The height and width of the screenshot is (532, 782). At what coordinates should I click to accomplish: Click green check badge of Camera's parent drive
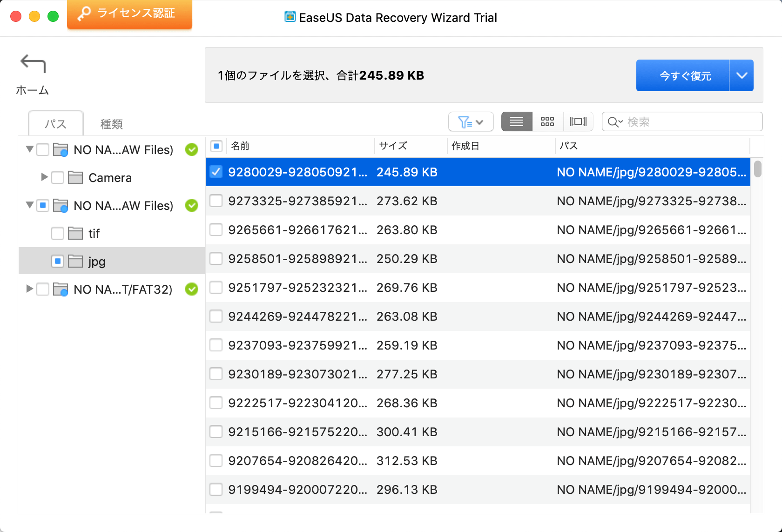[192, 149]
